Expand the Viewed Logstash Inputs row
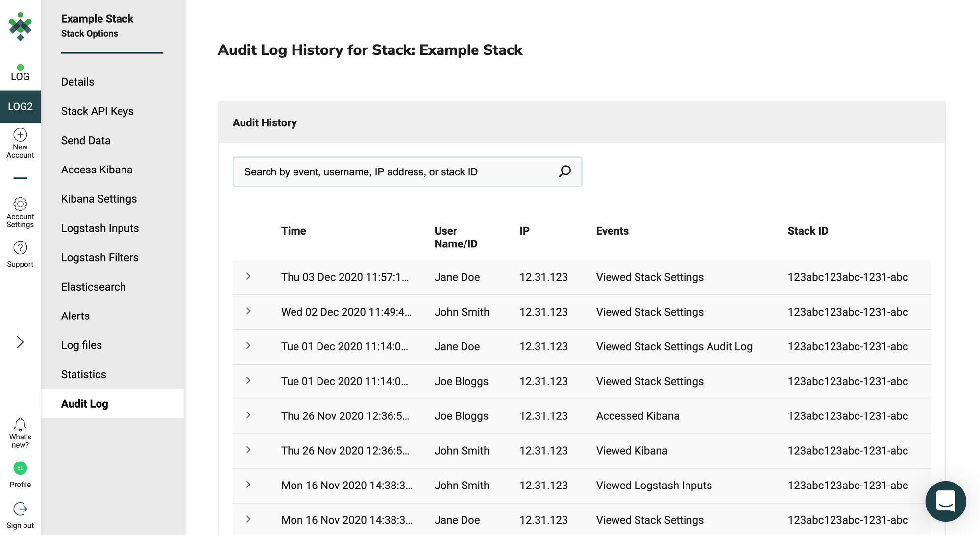Image resolution: width=980 pixels, height=535 pixels. [x=248, y=485]
